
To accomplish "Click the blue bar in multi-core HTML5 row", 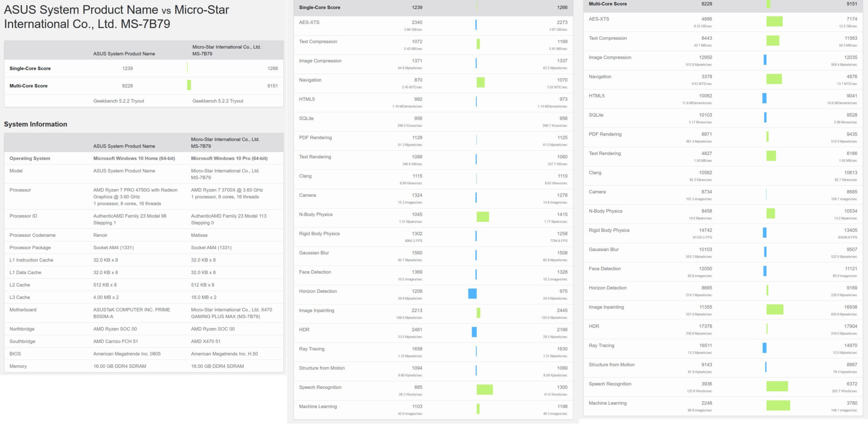I will click(764, 98).
